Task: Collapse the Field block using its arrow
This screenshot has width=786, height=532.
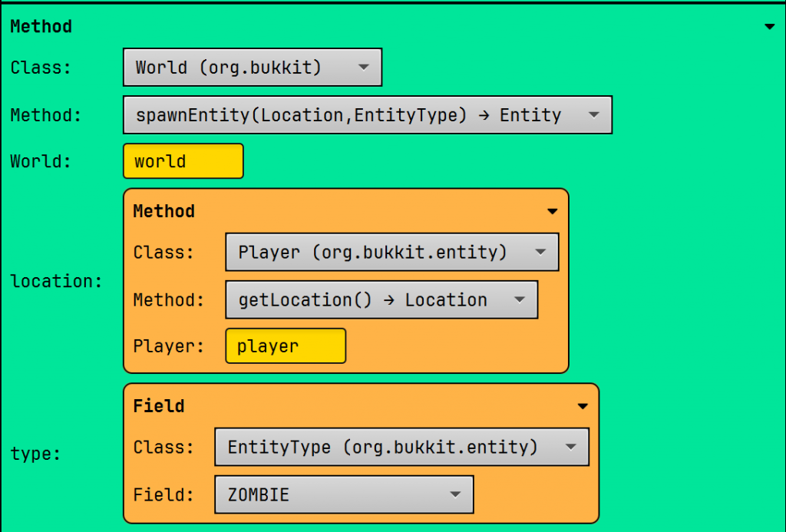Action: [582, 406]
